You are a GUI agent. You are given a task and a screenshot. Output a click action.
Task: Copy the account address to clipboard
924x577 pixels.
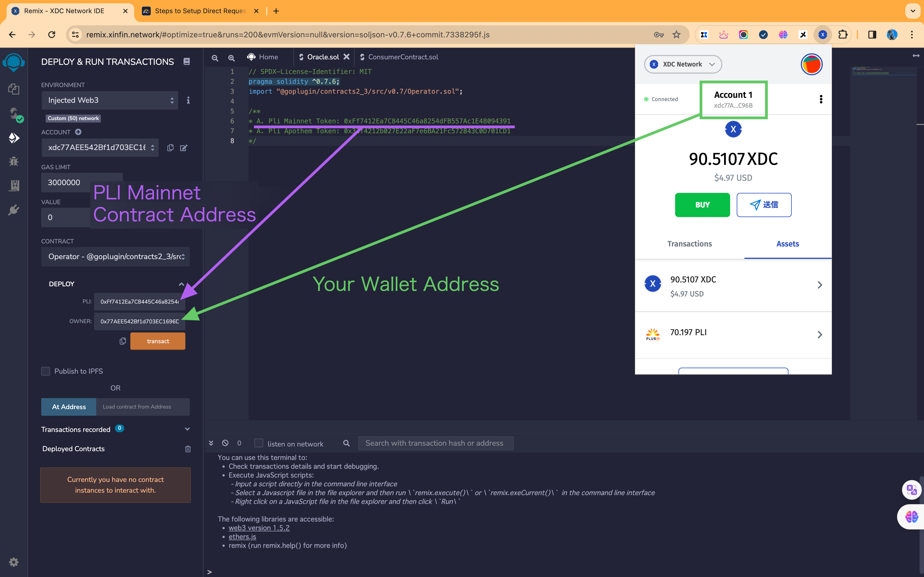click(170, 148)
